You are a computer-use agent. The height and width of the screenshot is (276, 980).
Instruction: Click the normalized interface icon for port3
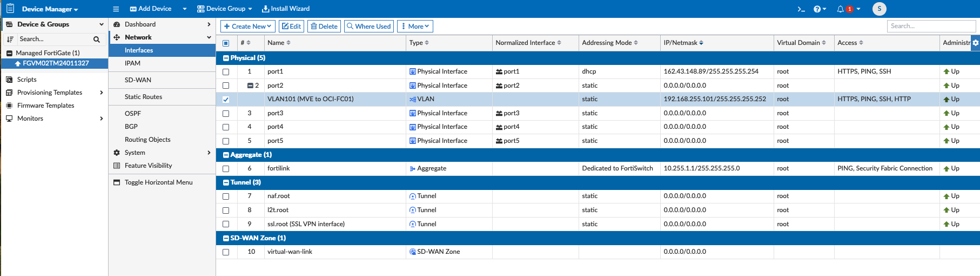pyautogui.click(x=499, y=113)
